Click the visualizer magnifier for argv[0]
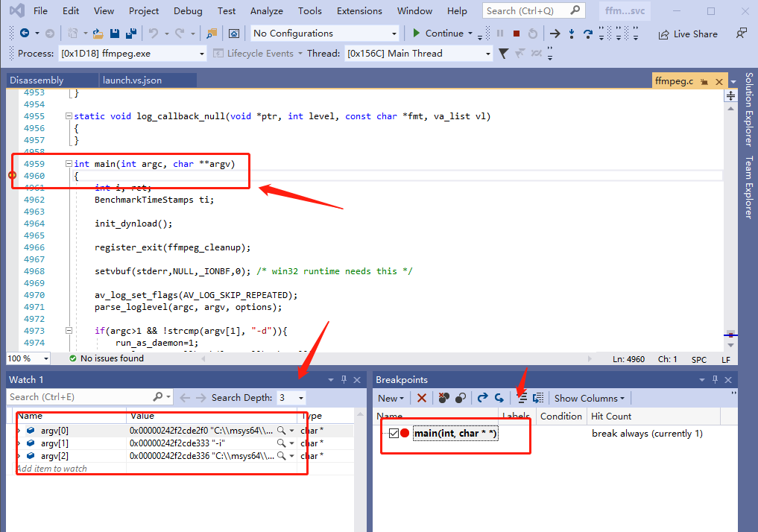The height and width of the screenshot is (532, 758). (281, 430)
